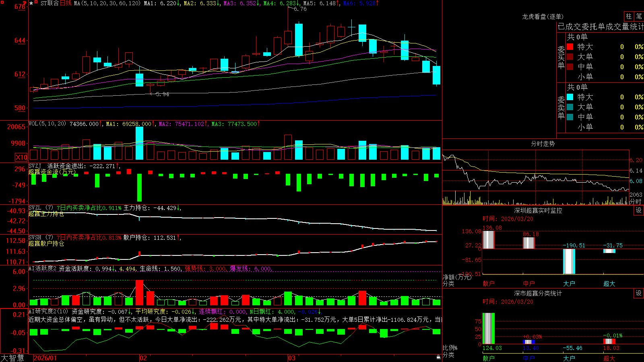The height and width of the screenshot is (362, 644).
Task: Click the ST联合 stock name label
Action: click(x=50, y=3)
